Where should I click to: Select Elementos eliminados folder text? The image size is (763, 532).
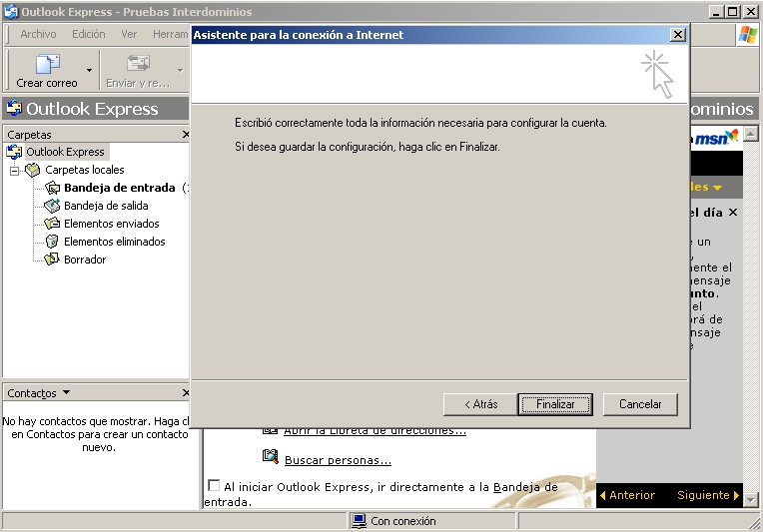coord(115,242)
